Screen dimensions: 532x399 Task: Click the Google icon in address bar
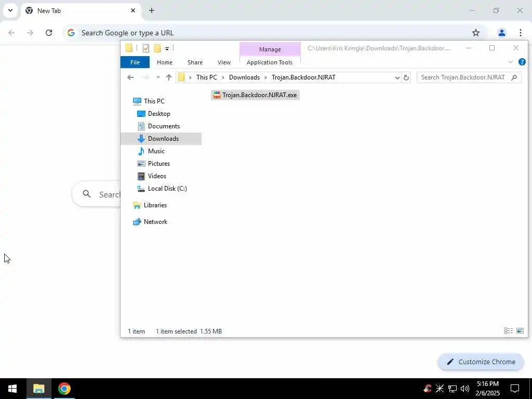click(71, 33)
